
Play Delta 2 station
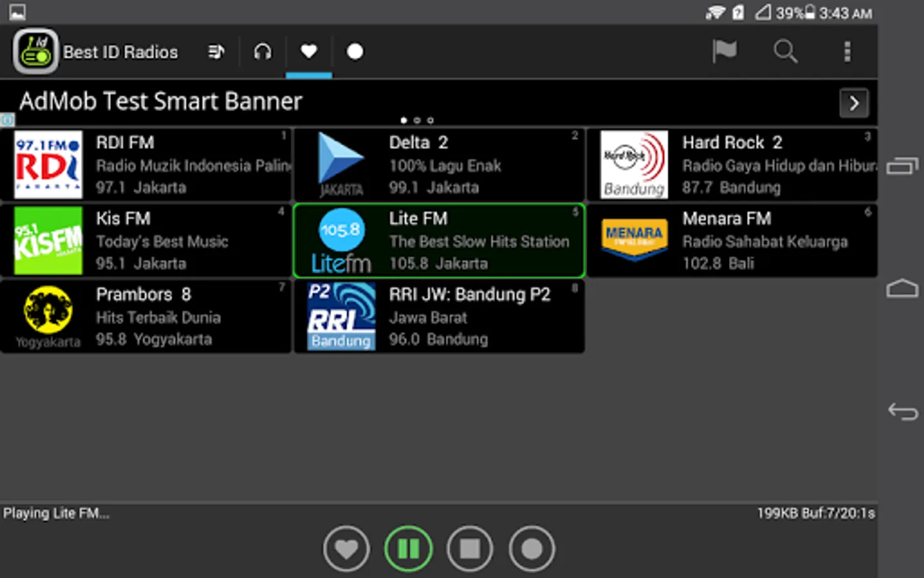440,164
